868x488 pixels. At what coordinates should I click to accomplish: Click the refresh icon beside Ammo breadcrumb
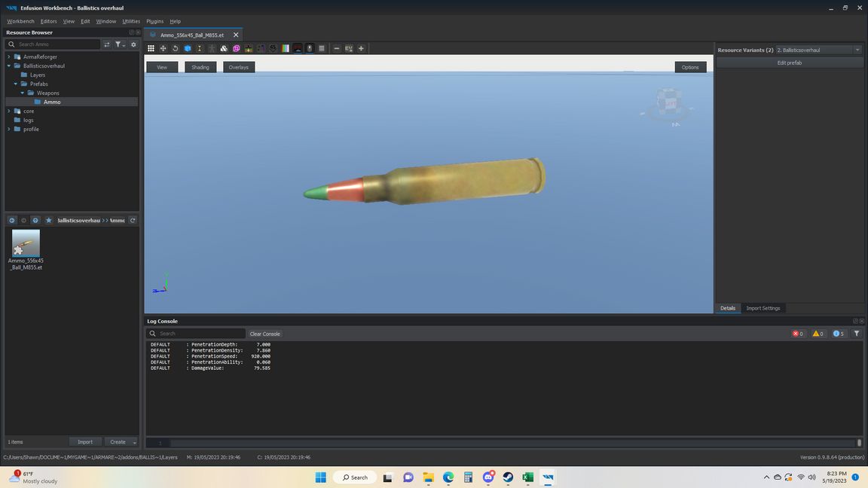click(x=133, y=221)
